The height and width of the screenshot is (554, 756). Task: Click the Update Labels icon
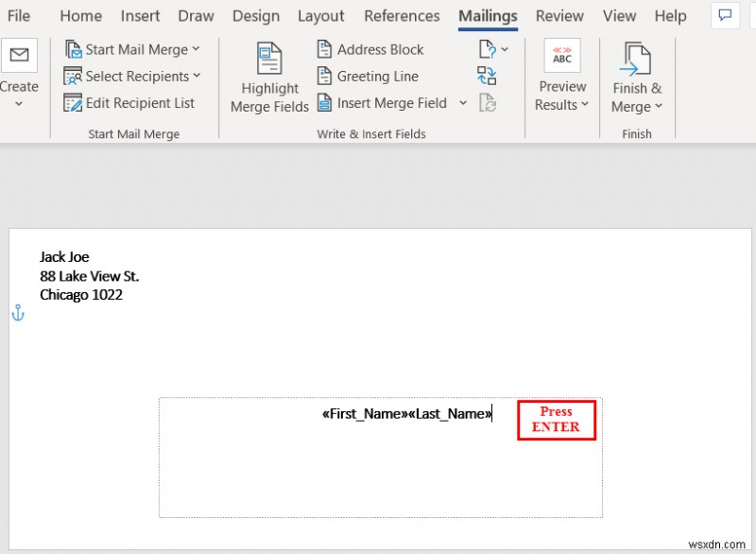pyautogui.click(x=488, y=103)
